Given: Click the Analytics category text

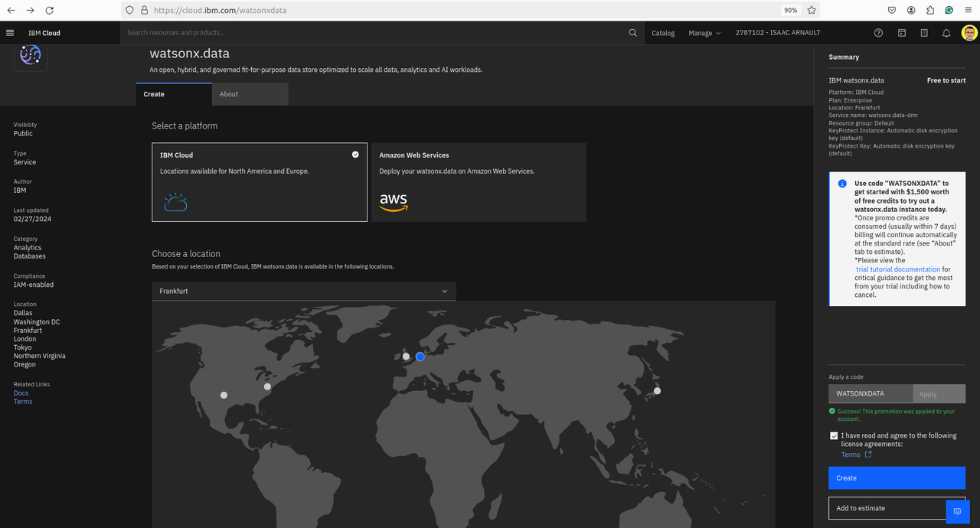Looking at the screenshot, I should pyautogui.click(x=28, y=248).
